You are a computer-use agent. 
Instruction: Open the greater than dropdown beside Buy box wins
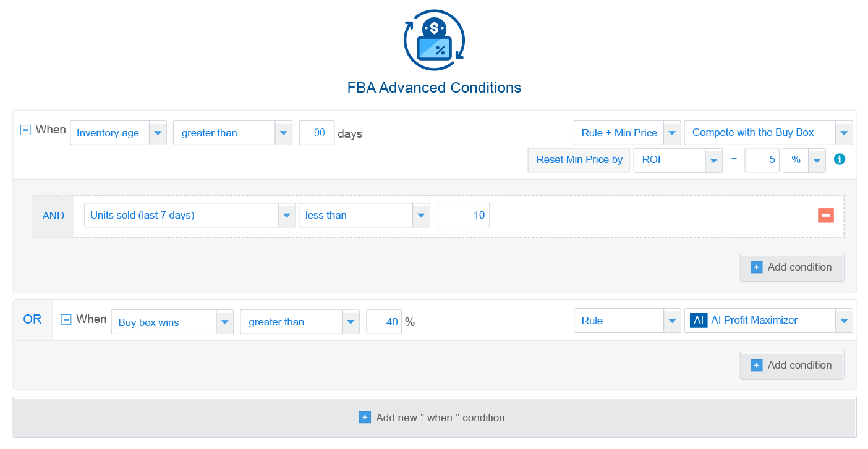(300, 322)
